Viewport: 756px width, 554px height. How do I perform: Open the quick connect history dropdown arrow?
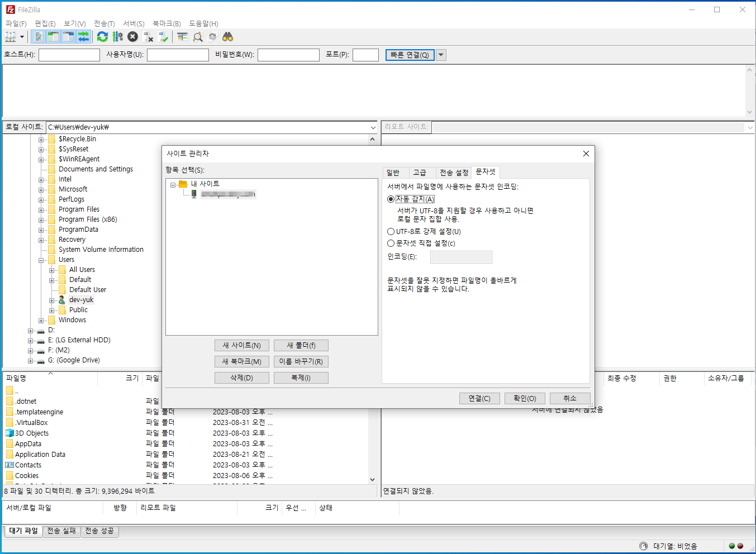(x=441, y=55)
